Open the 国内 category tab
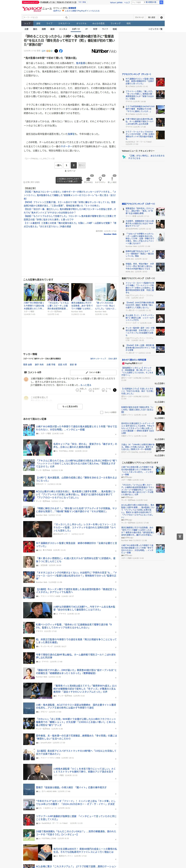This screenshot has height=868, width=186. [x=35, y=29]
